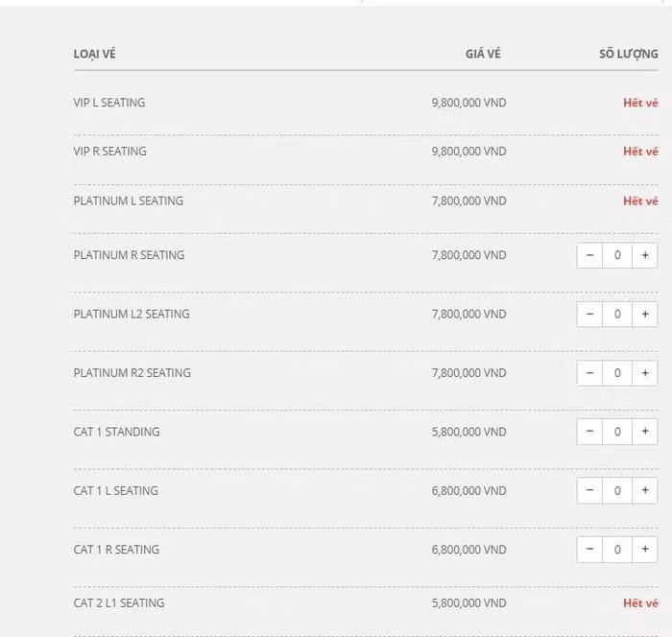Tap minus on CAT 1 R SEATING
672x637 pixels.
point(589,550)
